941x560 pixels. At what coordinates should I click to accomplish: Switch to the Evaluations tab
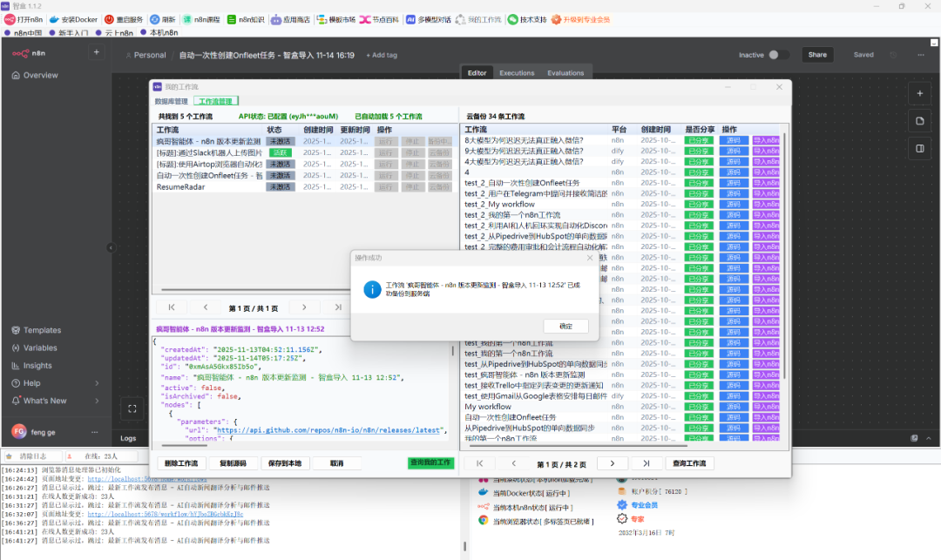[565, 73]
